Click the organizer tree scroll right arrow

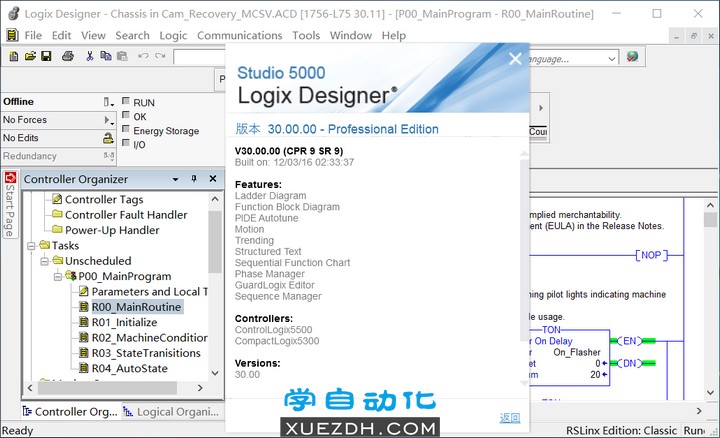click(x=200, y=388)
